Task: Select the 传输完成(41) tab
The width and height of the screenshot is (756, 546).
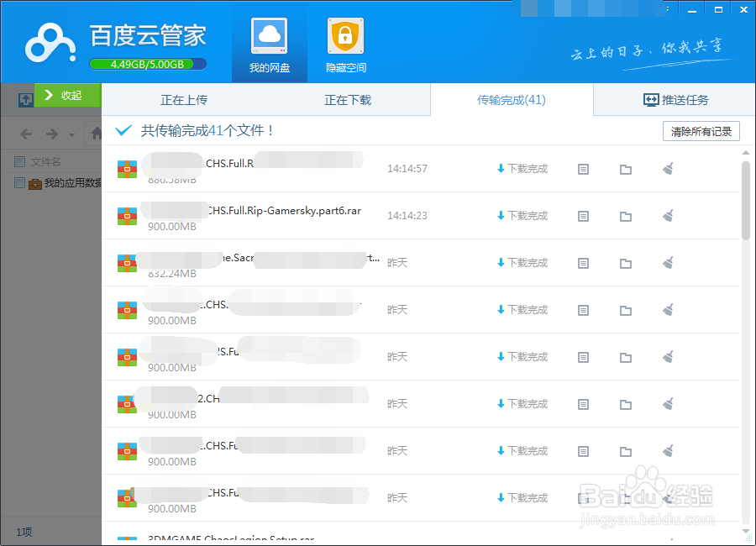Action: pos(512,100)
